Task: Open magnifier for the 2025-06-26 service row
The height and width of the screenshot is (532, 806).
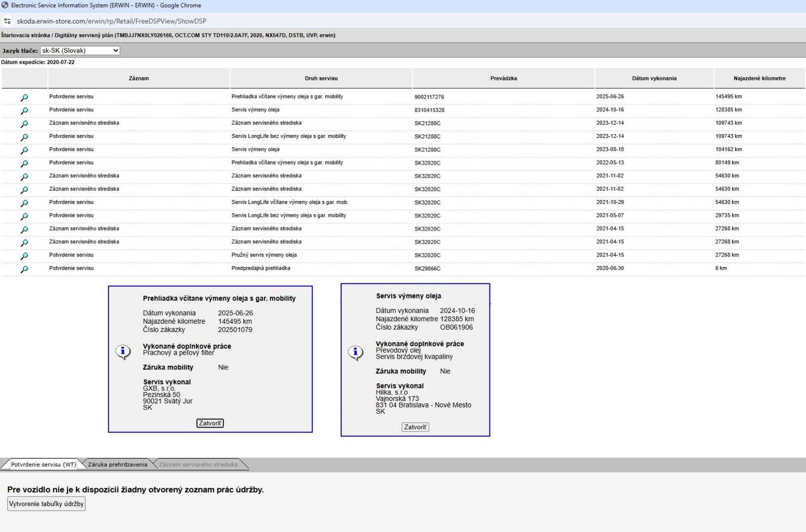Action: click(24, 98)
